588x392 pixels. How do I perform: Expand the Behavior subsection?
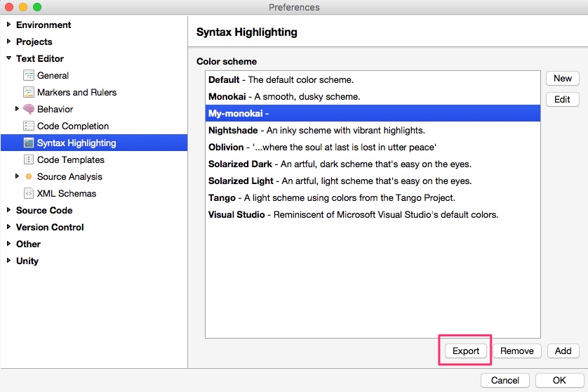tap(17, 109)
